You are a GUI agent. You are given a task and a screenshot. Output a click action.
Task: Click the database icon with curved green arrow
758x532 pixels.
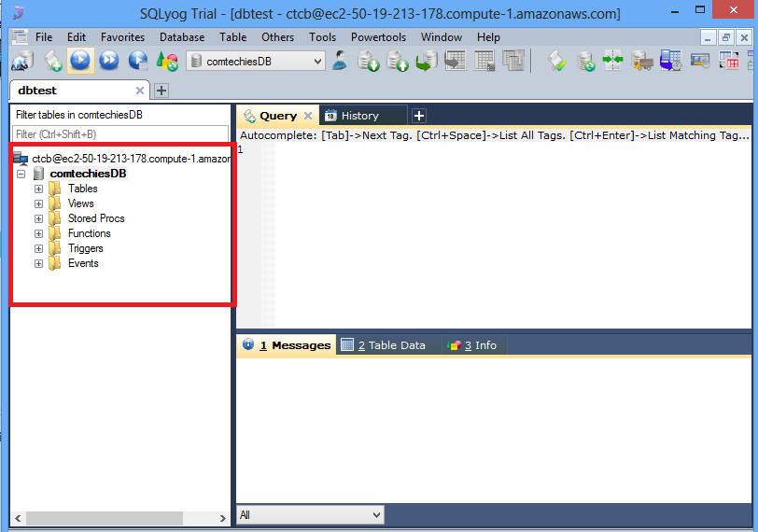[x=427, y=62]
